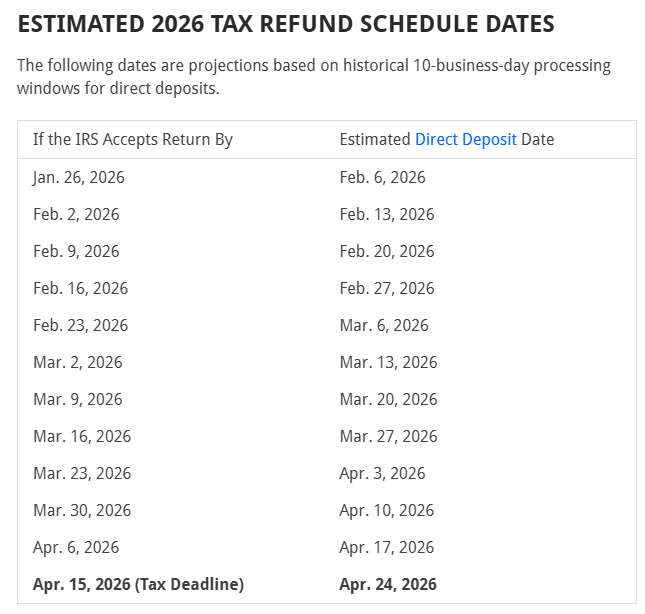The image size is (645, 614).
Task: Select the Feb. 9, 2026 acceptance cell
Action: pos(76,251)
